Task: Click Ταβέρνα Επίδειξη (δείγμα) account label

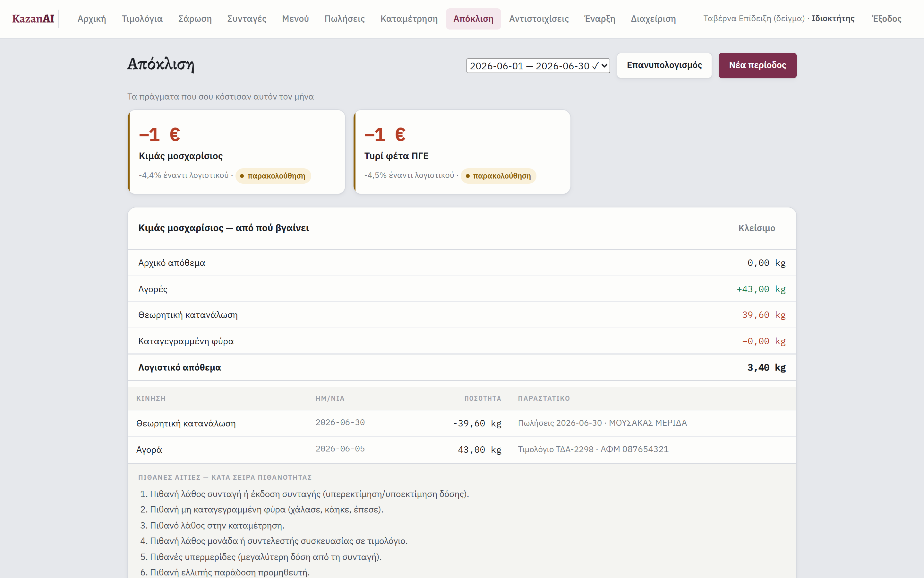Action: 754,19
